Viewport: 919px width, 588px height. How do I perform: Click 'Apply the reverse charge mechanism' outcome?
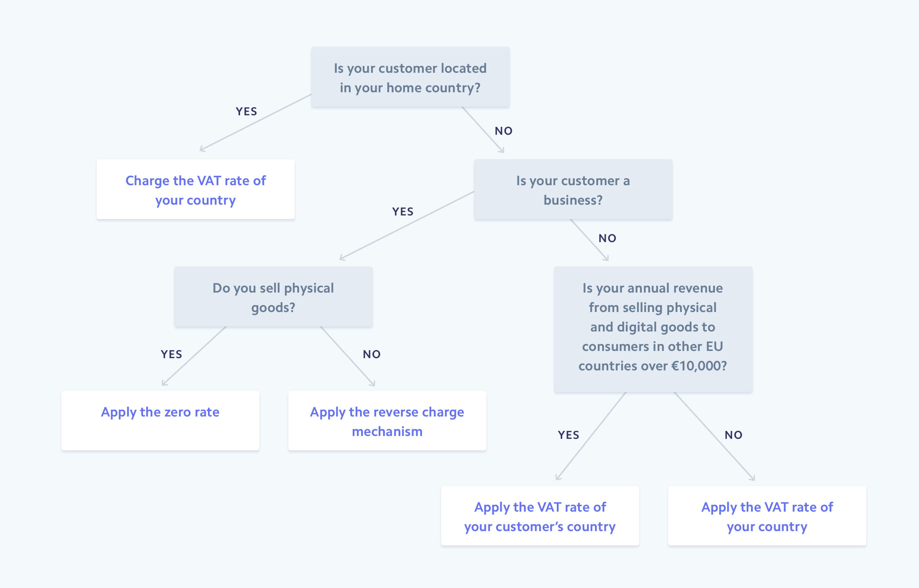pyautogui.click(x=387, y=421)
